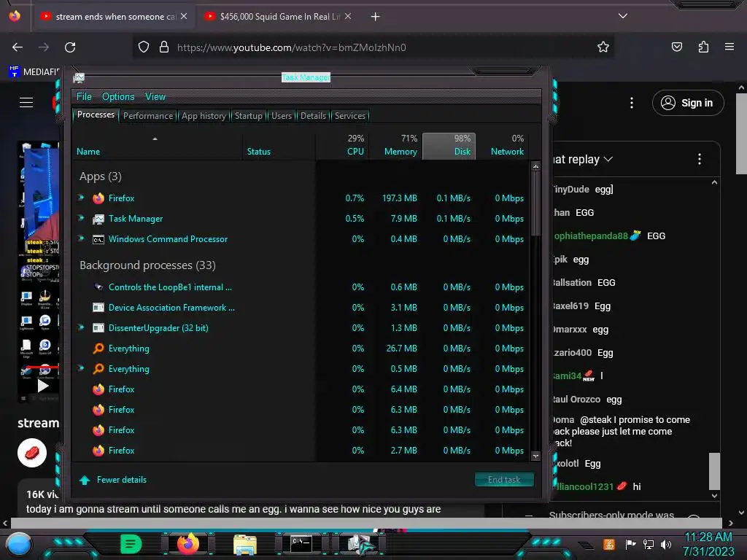
Task: Go back one page in Firefox
Action: pos(18,47)
